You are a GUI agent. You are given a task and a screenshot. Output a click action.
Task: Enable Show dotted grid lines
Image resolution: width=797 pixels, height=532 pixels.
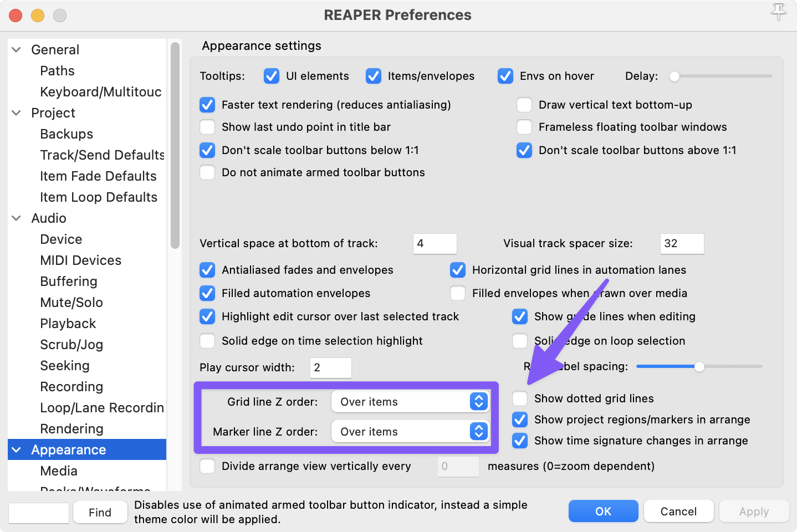pos(520,398)
